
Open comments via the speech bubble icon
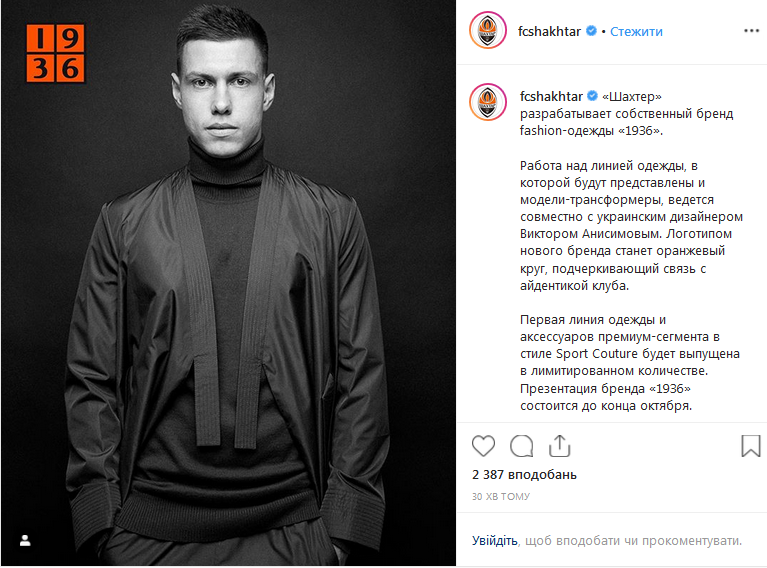click(521, 446)
